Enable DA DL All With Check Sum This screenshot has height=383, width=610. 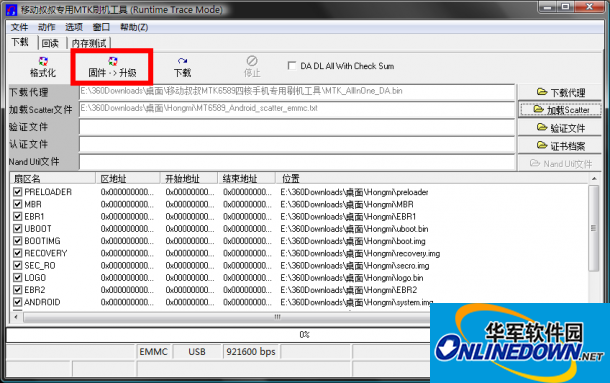(x=291, y=66)
